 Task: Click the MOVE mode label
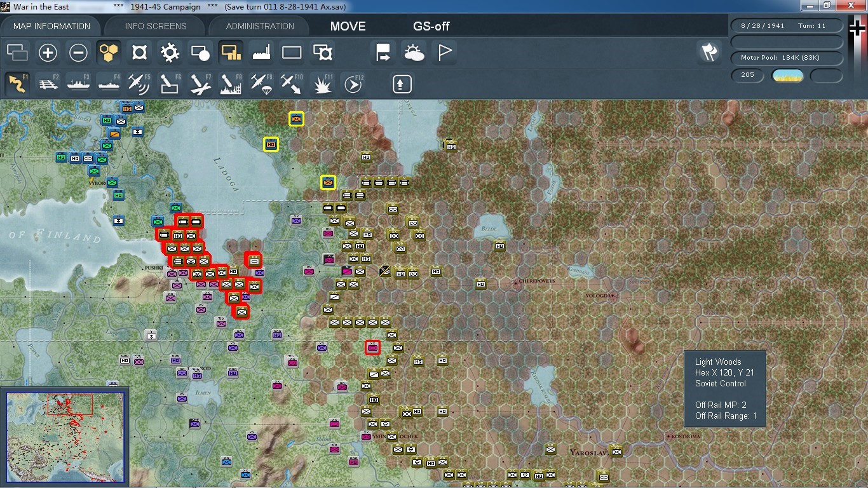pos(348,26)
